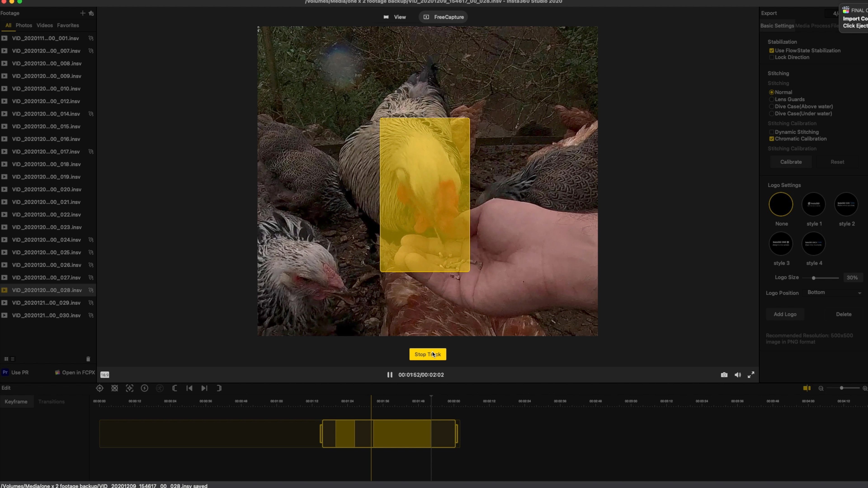Show All footage tab
Viewport: 868px width, 488px height.
[x=8, y=25]
